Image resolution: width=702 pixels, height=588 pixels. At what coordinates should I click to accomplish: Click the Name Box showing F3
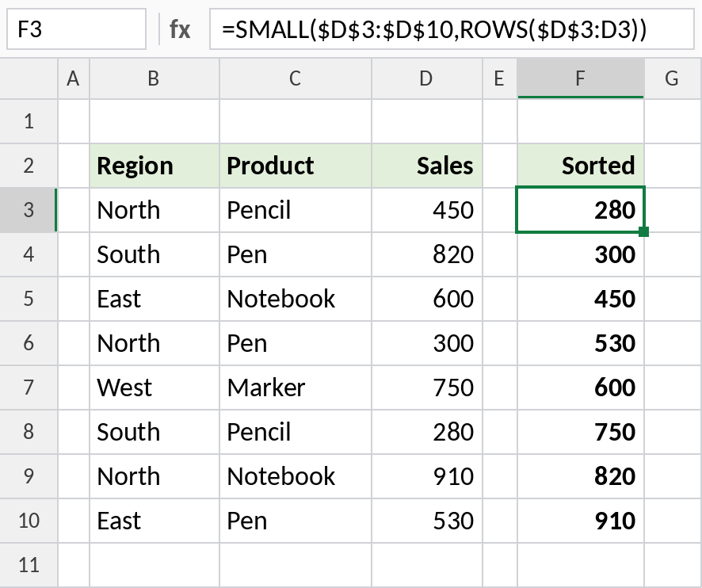pos(77,29)
